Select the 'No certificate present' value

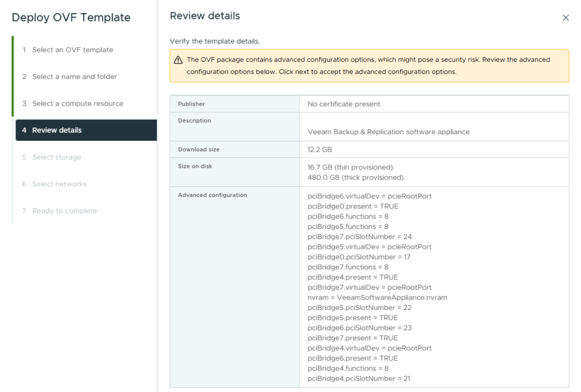click(x=344, y=104)
